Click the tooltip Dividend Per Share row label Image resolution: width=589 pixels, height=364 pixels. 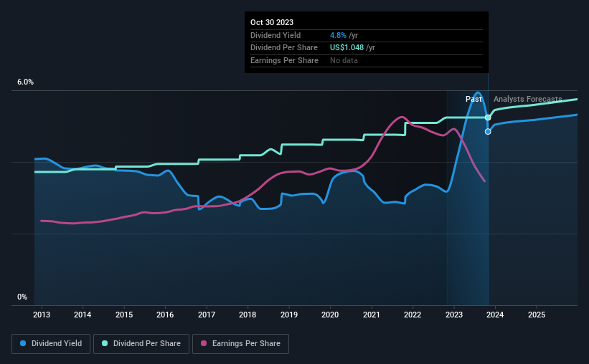tap(284, 48)
